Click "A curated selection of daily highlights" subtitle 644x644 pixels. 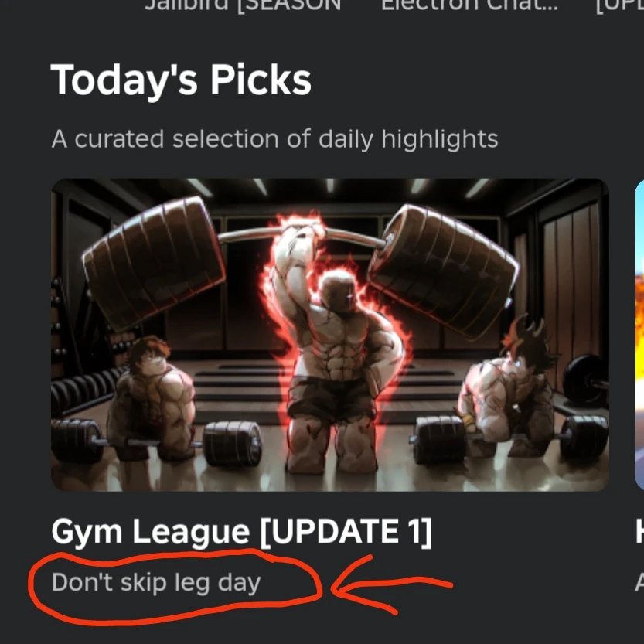[274, 139]
